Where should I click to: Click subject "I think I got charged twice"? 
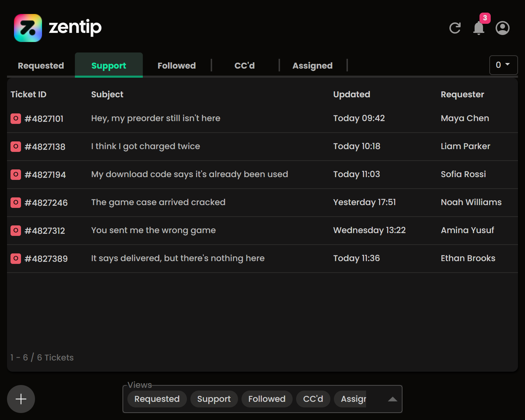pyautogui.click(x=146, y=146)
